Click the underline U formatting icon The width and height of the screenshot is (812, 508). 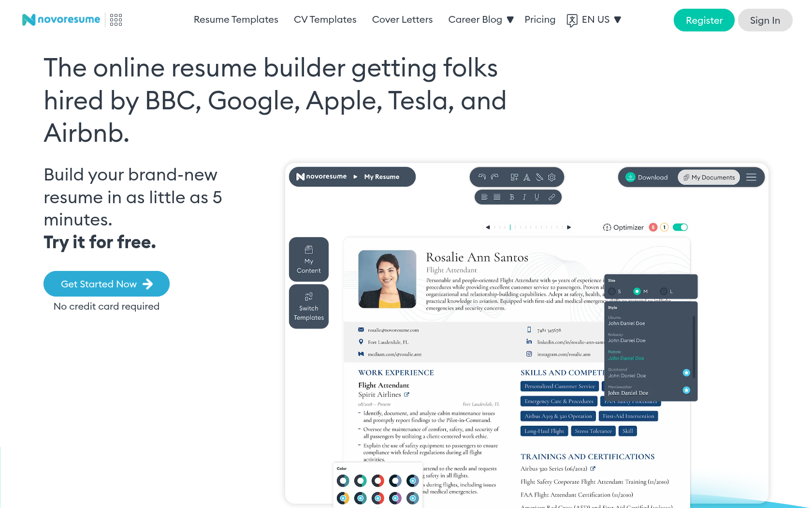point(536,197)
